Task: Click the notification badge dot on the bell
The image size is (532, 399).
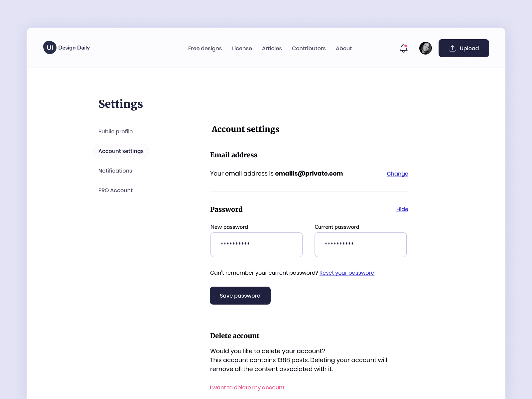Action: [406, 45]
